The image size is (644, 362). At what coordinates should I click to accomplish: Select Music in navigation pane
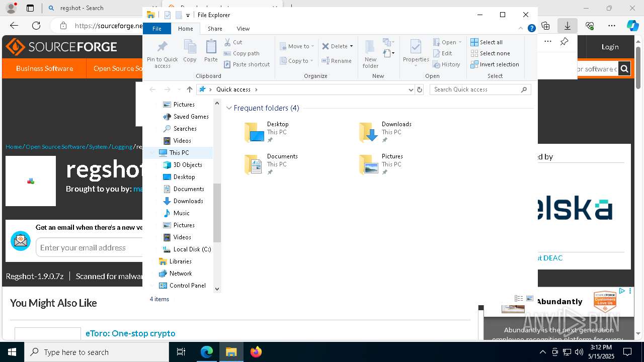[x=176, y=213]
